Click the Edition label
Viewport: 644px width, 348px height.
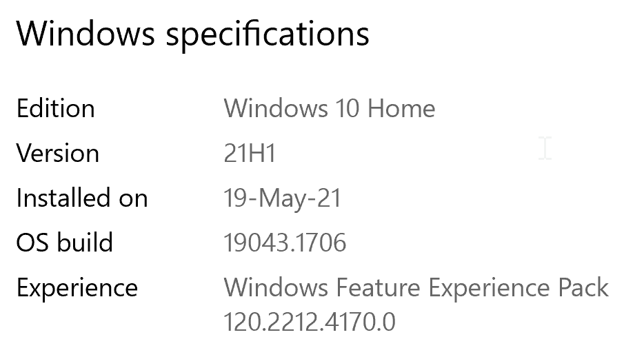55,109
